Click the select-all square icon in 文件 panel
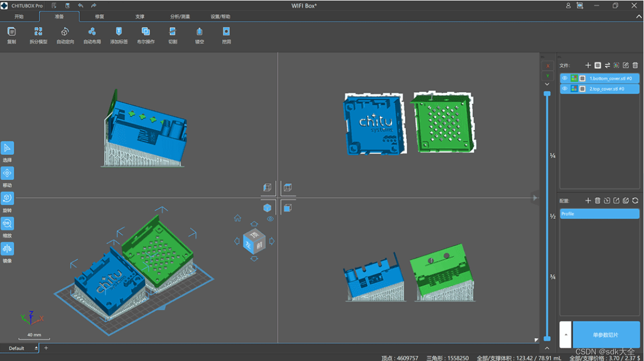 click(598, 65)
